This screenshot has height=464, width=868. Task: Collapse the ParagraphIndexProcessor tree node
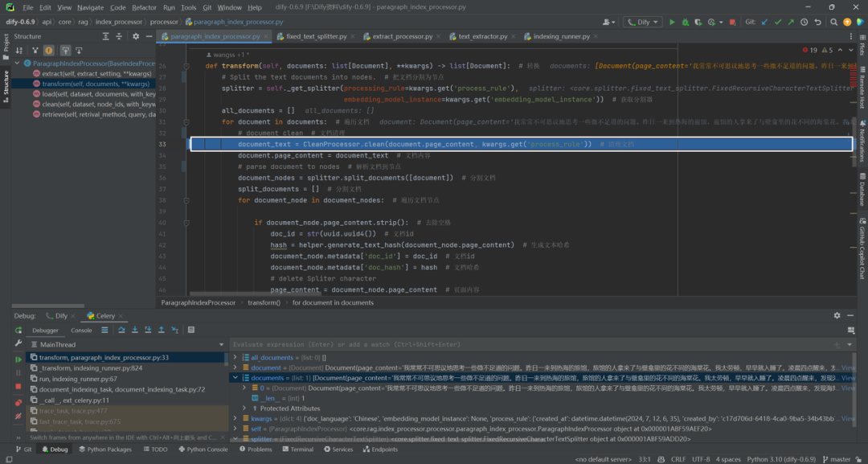point(17,64)
